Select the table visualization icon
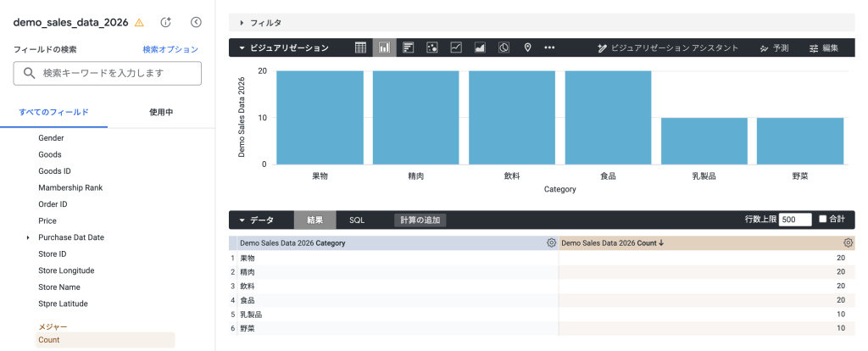The image size is (868, 351). click(360, 47)
